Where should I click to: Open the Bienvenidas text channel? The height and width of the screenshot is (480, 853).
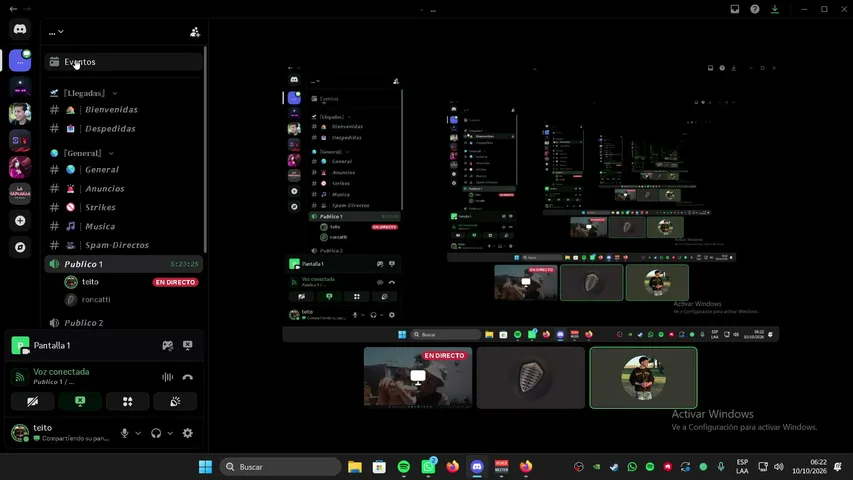coord(123,109)
